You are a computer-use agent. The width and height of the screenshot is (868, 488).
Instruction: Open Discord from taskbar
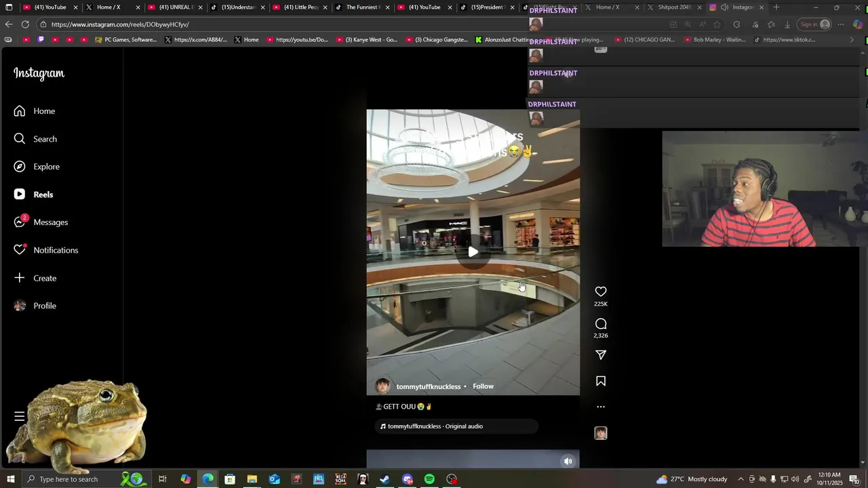point(407,479)
